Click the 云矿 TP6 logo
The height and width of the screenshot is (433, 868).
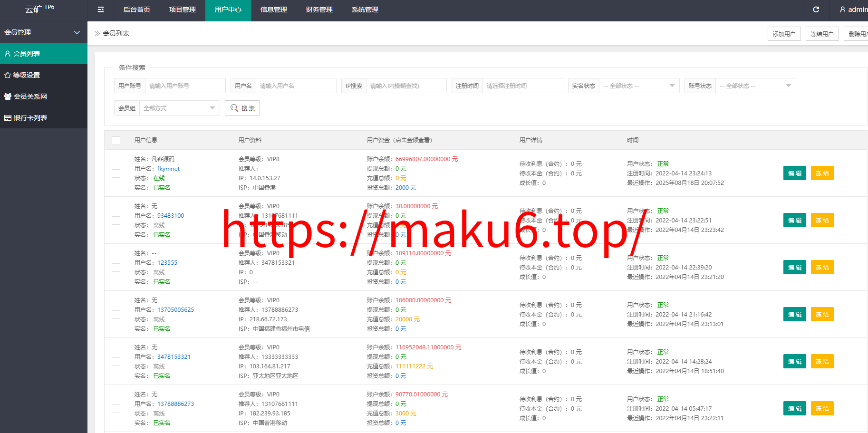[x=39, y=9]
